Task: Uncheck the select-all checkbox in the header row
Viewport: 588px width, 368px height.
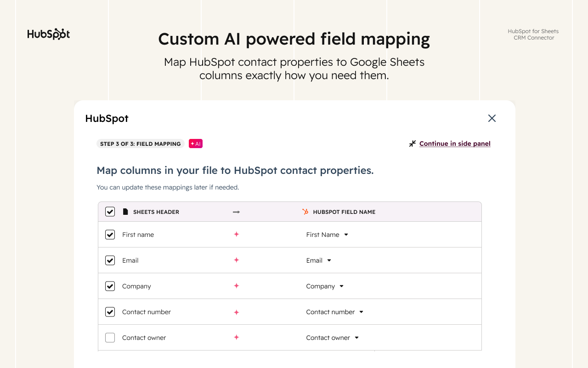Action: [110, 212]
